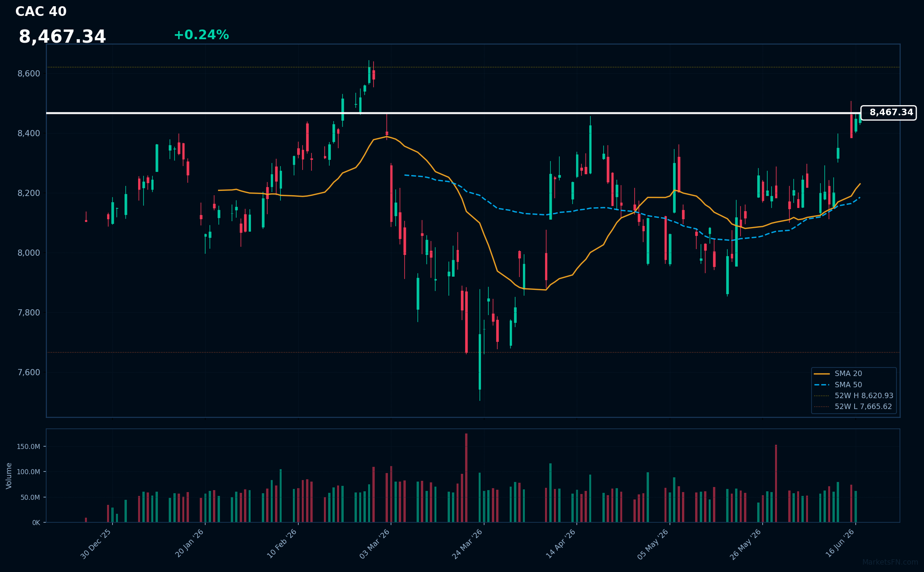The image size is (924, 572).
Task: Select the 50.0M volume axis label
Action: pyautogui.click(x=30, y=497)
